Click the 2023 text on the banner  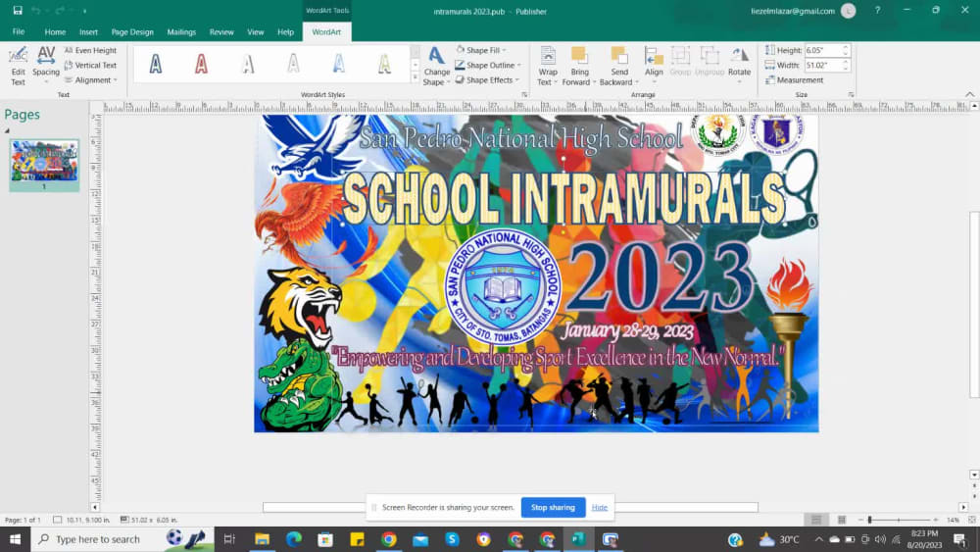662,277
